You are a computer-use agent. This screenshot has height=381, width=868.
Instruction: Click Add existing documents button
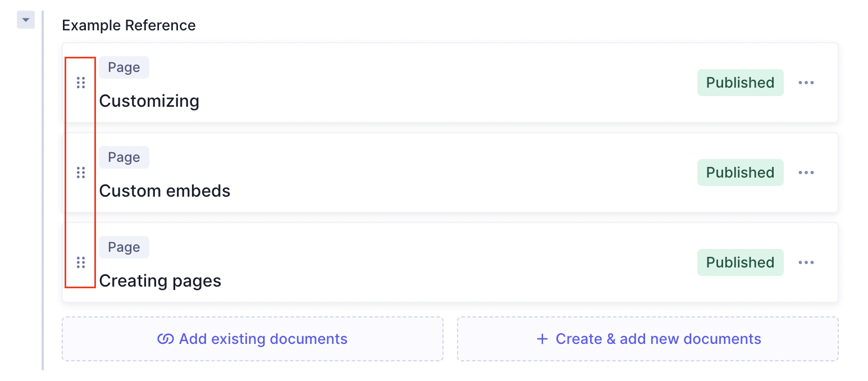point(253,339)
